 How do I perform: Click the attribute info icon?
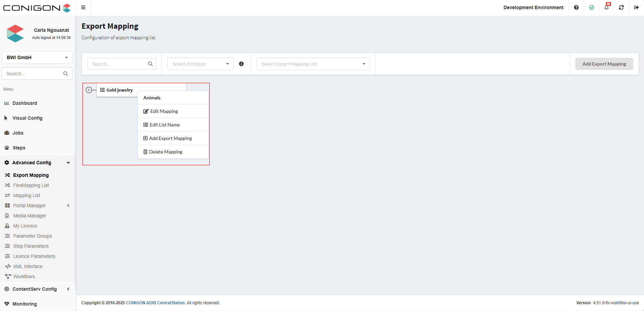click(x=241, y=64)
